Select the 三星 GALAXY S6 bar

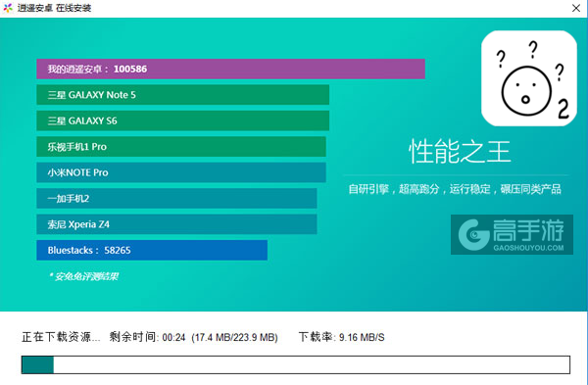click(182, 120)
